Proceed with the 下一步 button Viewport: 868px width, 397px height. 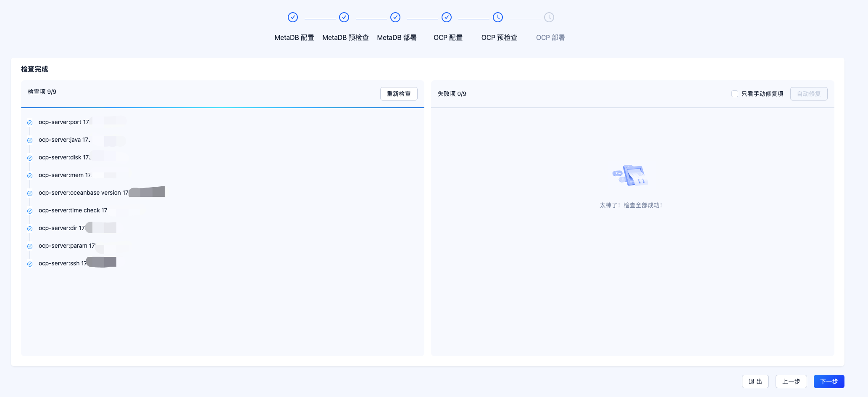(x=829, y=381)
